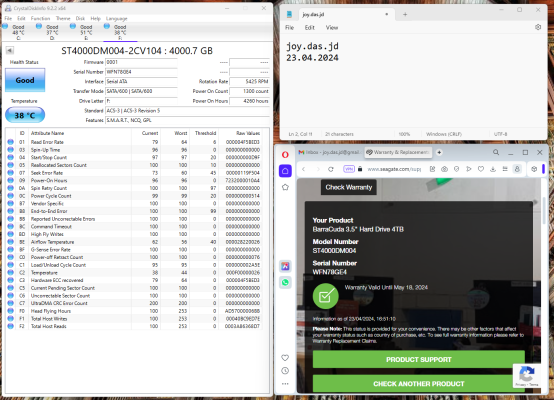
Task: Click the Check Warranty button
Action: click(349, 187)
